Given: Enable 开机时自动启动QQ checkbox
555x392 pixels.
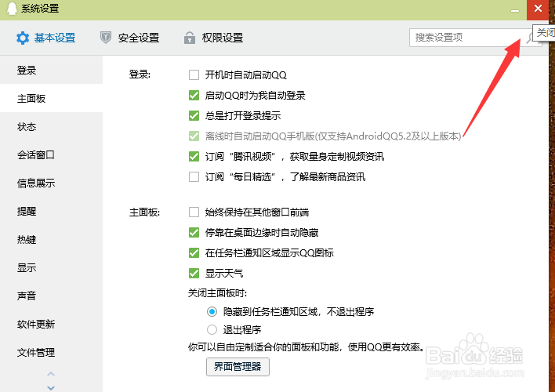Looking at the screenshot, I should click(194, 74).
